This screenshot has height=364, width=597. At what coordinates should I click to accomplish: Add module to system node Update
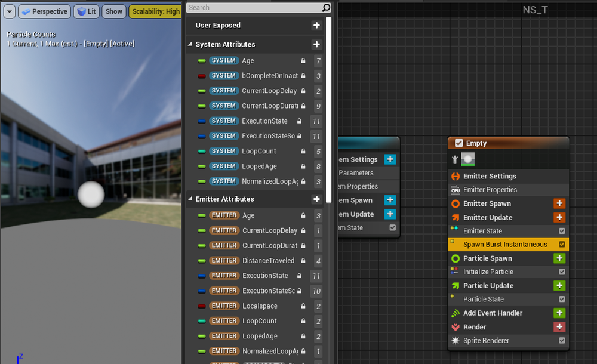[x=390, y=214]
